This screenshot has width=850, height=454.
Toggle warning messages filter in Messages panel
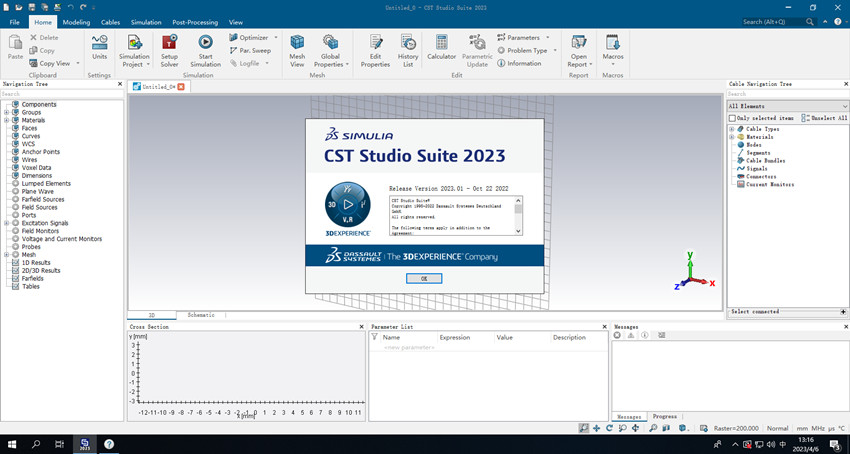tap(631, 335)
